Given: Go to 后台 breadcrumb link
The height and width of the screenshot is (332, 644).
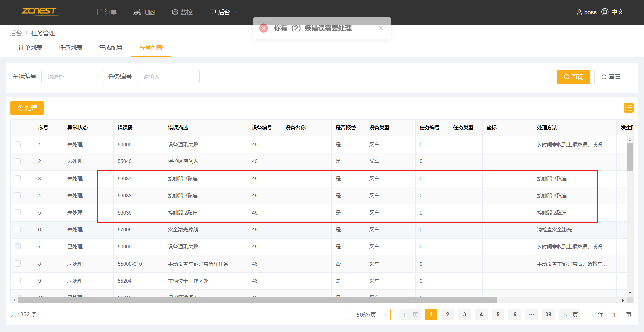Looking at the screenshot, I should (x=16, y=33).
